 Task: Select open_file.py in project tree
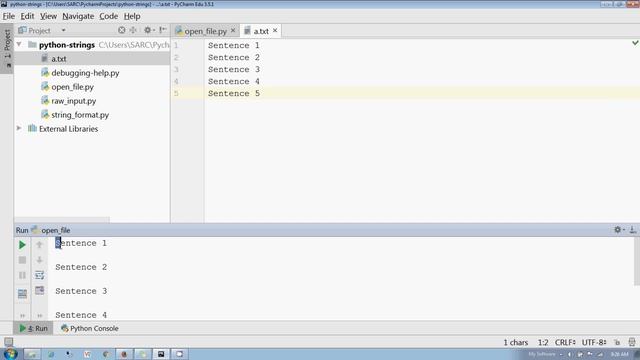pyautogui.click(x=72, y=87)
